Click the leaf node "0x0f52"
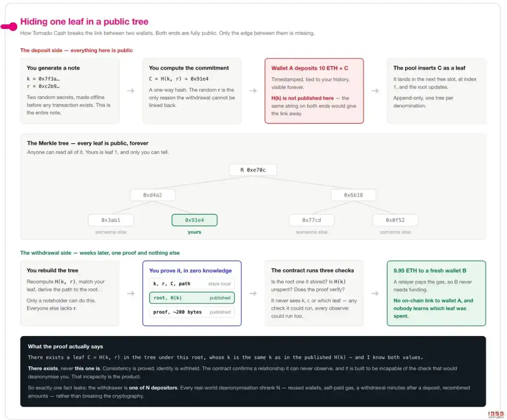507x420 pixels. tap(395, 220)
